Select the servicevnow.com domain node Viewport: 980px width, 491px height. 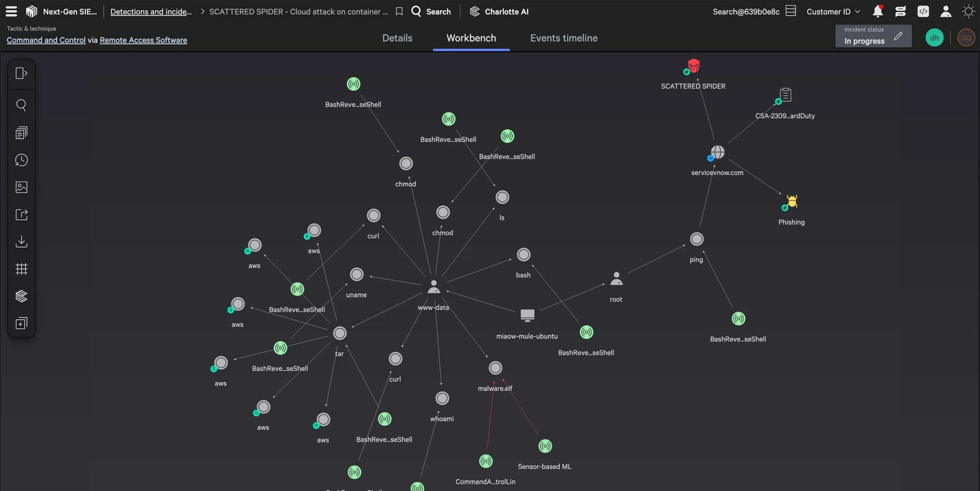717,152
